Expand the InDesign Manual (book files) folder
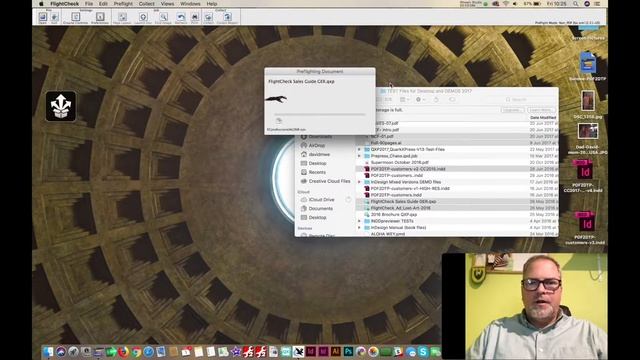The image size is (640, 360). tap(360, 227)
